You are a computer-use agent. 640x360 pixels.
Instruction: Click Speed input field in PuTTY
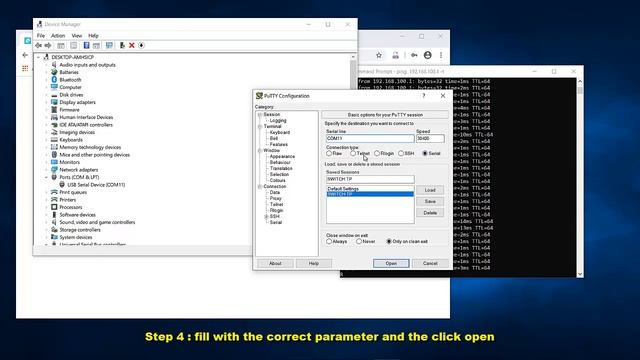(430, 139)
